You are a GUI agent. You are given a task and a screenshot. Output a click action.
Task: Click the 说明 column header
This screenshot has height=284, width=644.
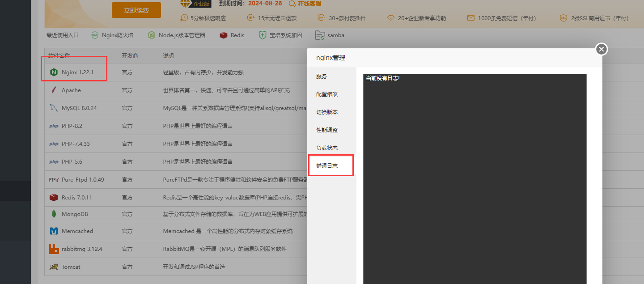168,56
